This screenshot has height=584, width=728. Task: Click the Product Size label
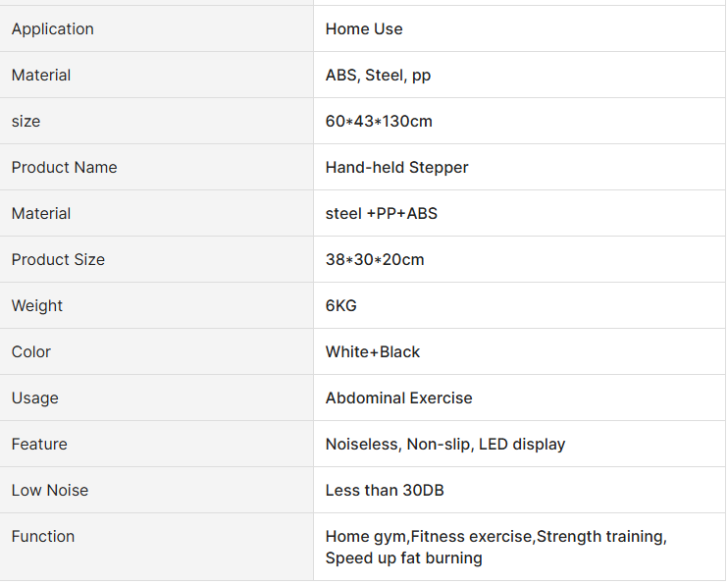tap(58, 259)
